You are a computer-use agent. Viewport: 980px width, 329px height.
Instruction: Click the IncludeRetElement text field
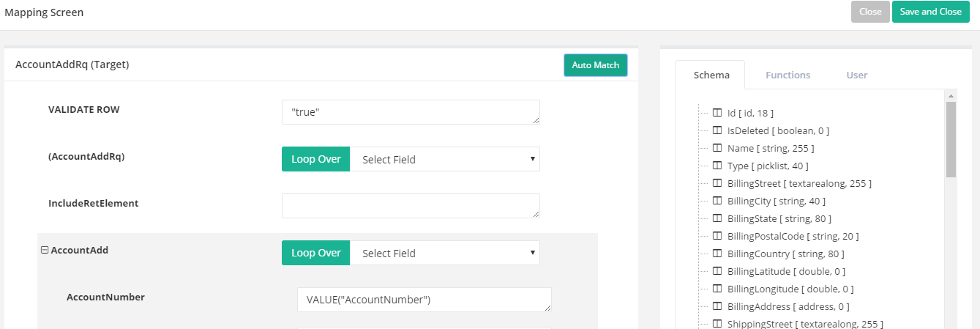pyautogui.click(x=411, y=206)
